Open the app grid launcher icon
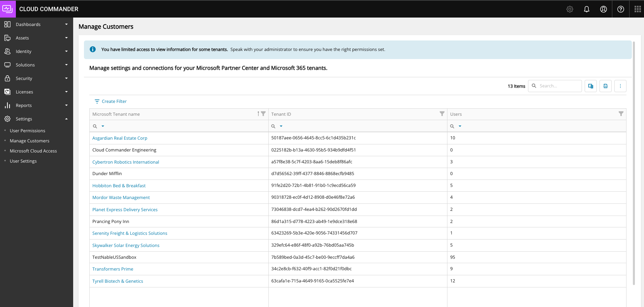This screenshot has width=644, height=307. coord(637,9)
